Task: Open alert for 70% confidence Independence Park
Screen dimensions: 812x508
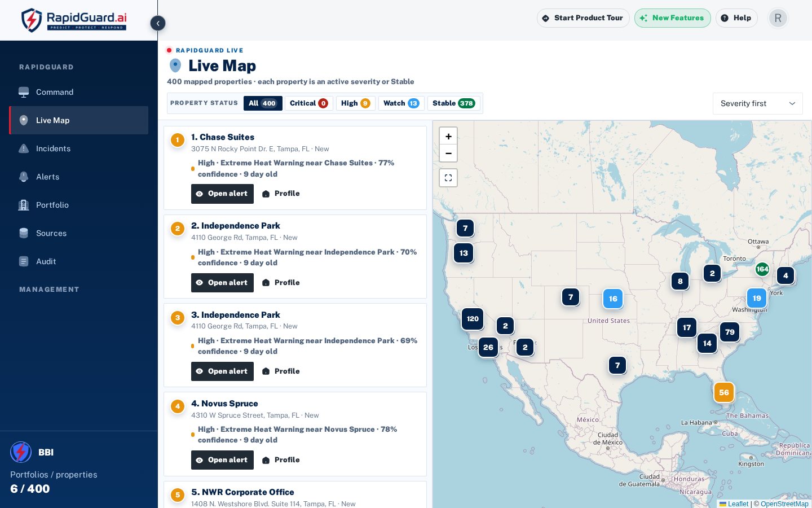Action: (x=222, y=283)
